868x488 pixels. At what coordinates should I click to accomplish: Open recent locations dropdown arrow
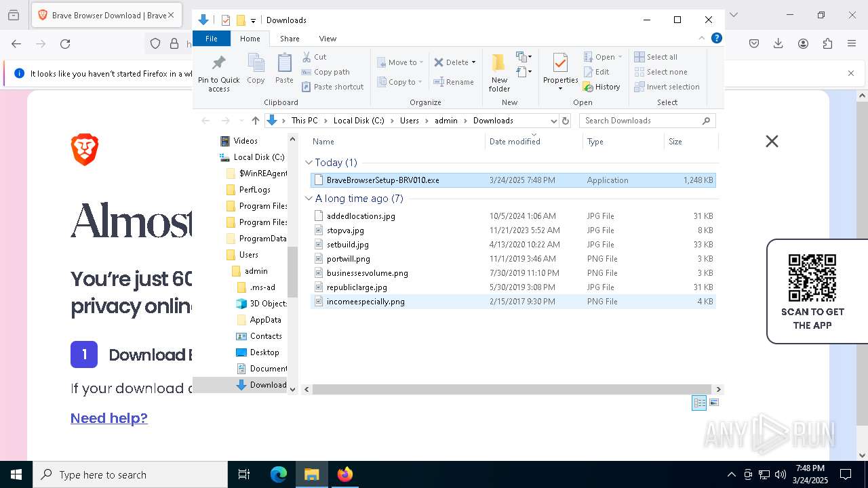tap(241, 121)
